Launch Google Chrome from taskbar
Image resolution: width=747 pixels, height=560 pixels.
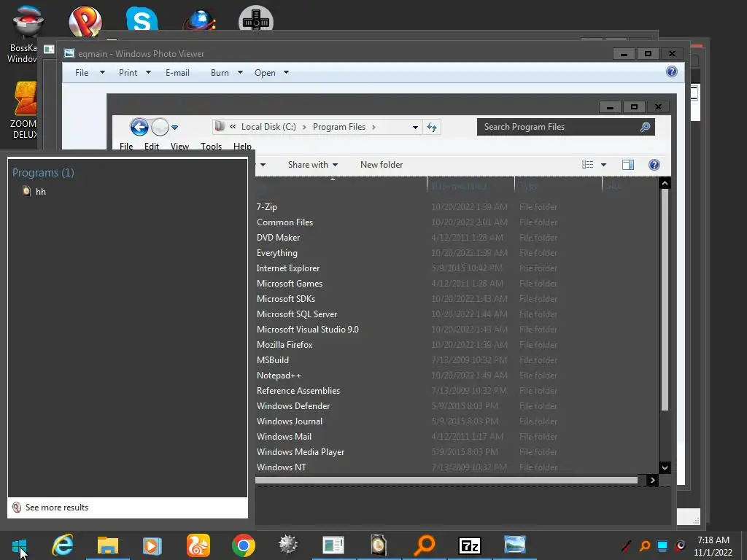click(x=244, y=545)
